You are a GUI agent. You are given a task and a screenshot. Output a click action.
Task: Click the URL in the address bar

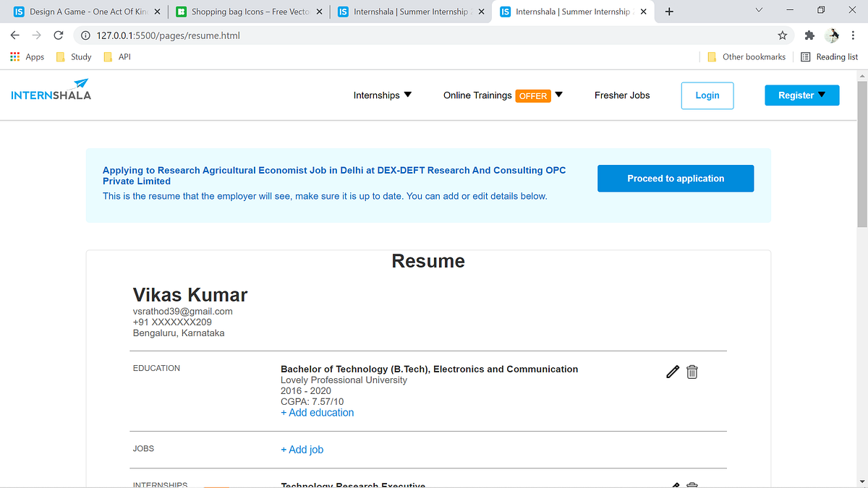click(166, 34)
